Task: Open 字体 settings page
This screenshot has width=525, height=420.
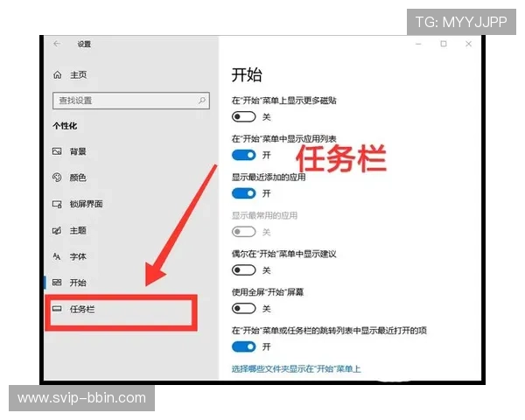Action: tap(78, 256)
